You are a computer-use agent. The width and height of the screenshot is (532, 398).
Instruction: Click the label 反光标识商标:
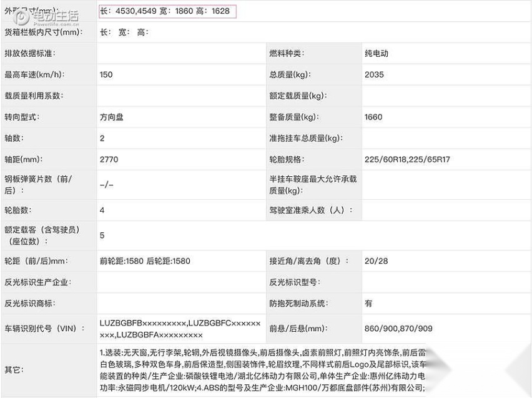pos(30,303)
